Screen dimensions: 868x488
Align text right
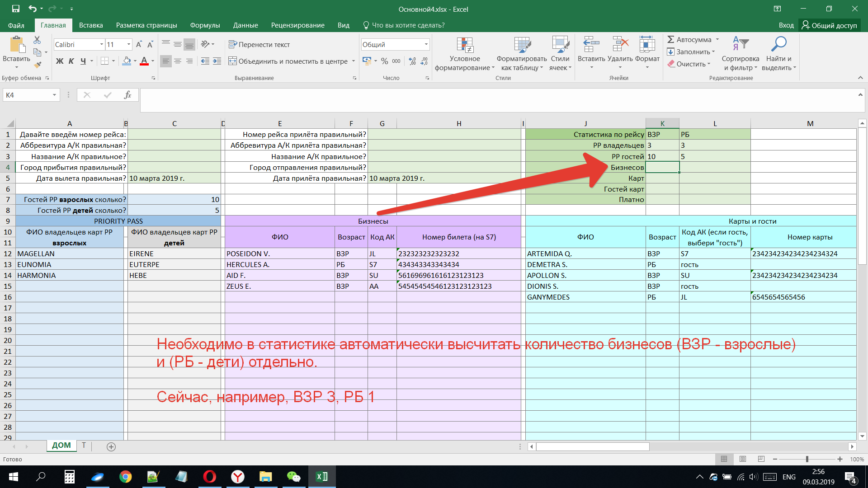[189, 61]
